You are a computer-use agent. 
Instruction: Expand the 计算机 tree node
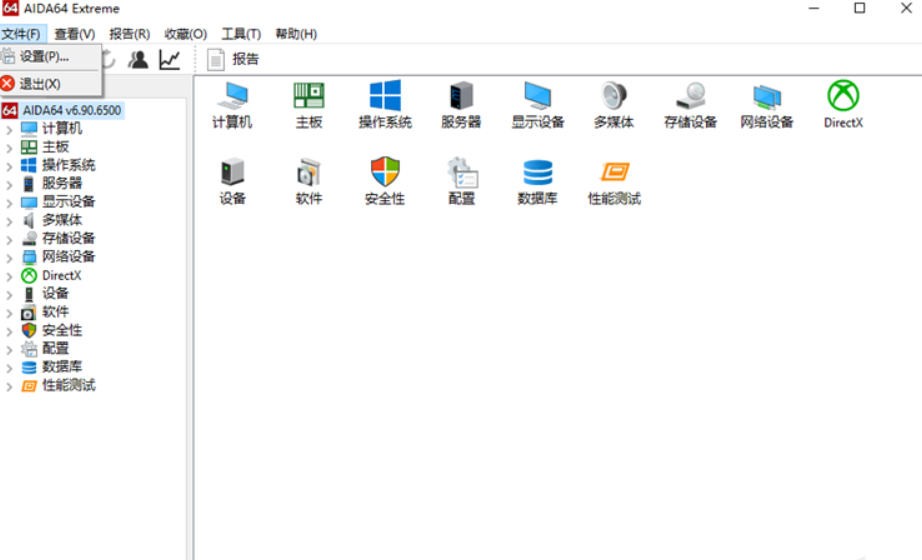[x=9, y=129]
